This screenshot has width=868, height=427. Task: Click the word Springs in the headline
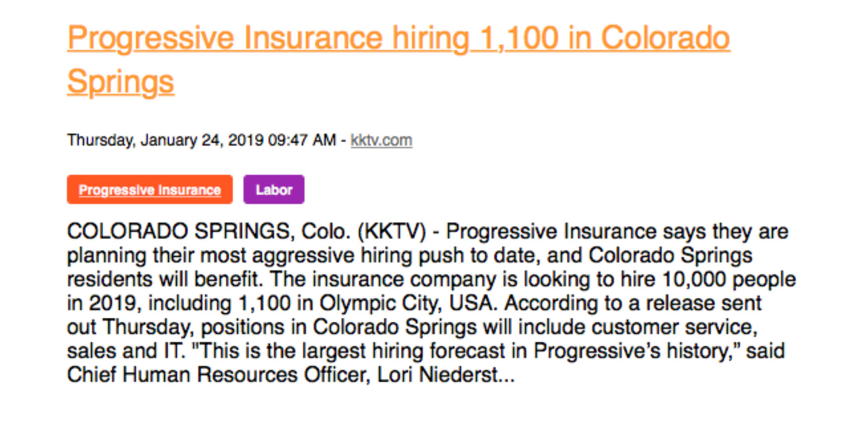121,82
